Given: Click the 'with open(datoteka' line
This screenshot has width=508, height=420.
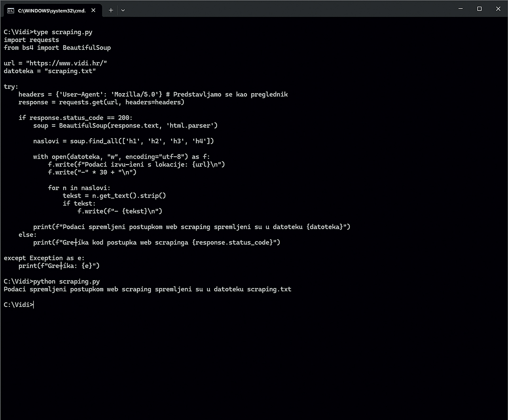Looking at the screenshot, I should (x=122, y=157).
